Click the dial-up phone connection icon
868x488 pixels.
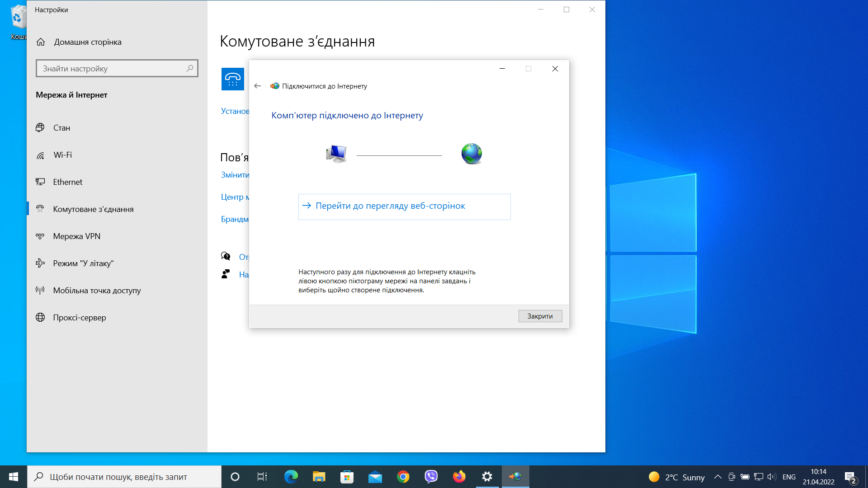232,79
